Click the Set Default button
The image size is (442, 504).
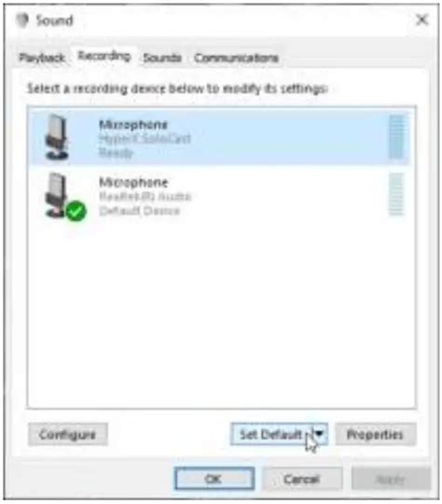tap(271, 434)
